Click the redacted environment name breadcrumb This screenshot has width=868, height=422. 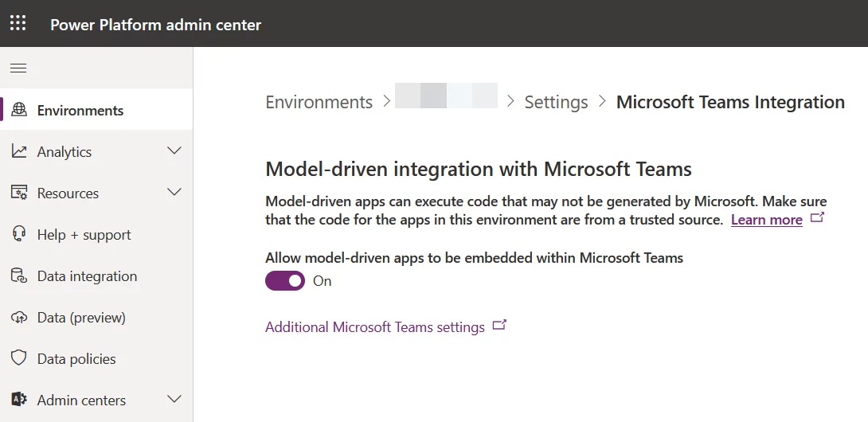pyautogui.click(x=446, y=96)
